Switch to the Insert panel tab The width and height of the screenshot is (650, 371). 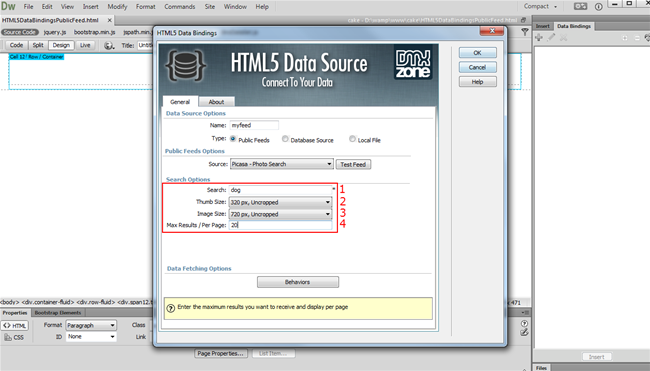click(543, 26)
